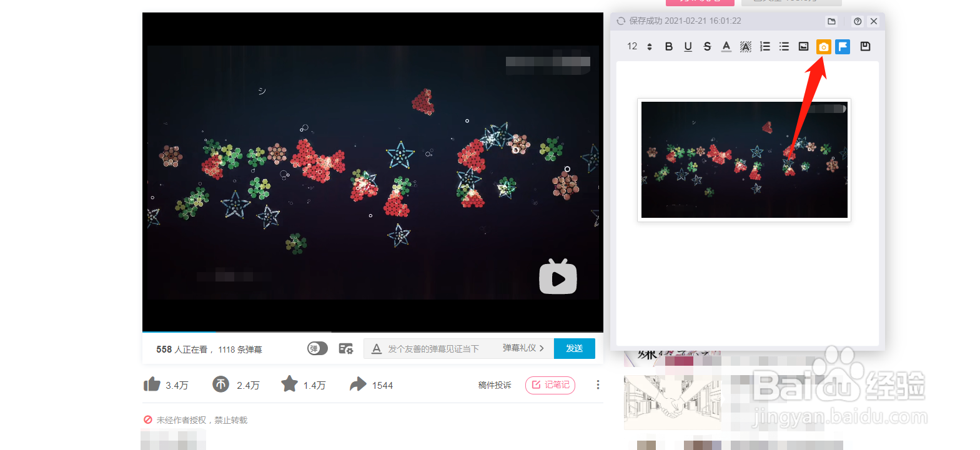980x450 pixels.
Task: Click the video progress bar
Action: [373, 331]
